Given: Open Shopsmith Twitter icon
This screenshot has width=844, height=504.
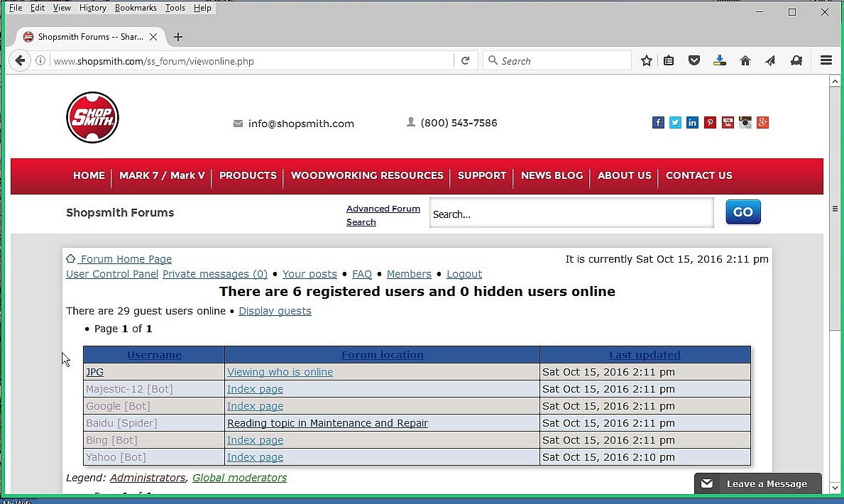Looking at the screenshot, I should tap(675, 122).
